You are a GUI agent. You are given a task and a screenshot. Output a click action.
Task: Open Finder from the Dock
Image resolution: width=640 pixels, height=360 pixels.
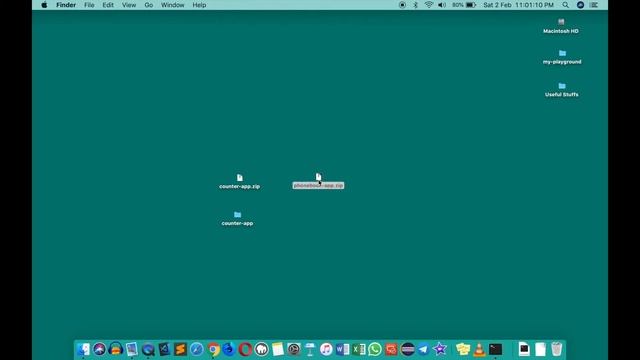(83, 349)
